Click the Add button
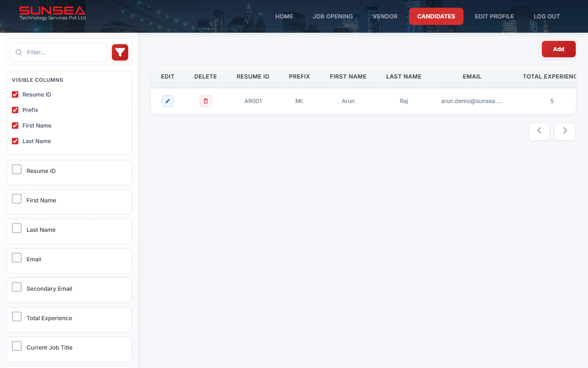 point(559,49)
